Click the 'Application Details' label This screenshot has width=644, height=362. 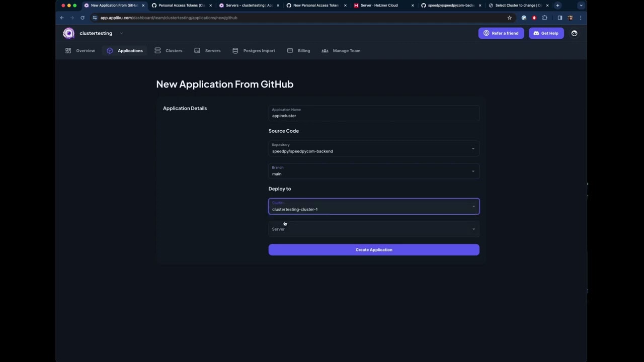tap(185, 108)
